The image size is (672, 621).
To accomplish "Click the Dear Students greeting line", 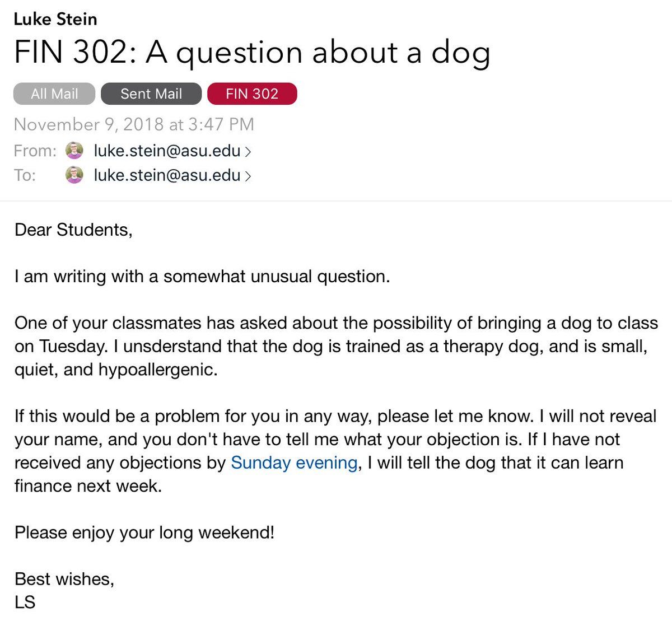I will (73, 230).
